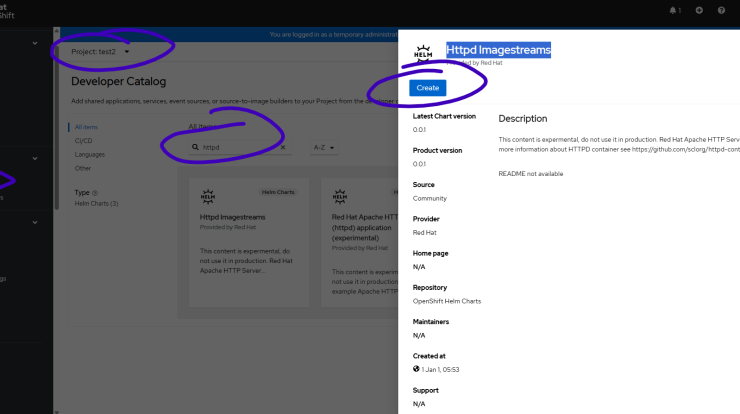The image size is (740, 414).
Task: Click the Helm Charts badge on first card
Action: pos(278,192)
